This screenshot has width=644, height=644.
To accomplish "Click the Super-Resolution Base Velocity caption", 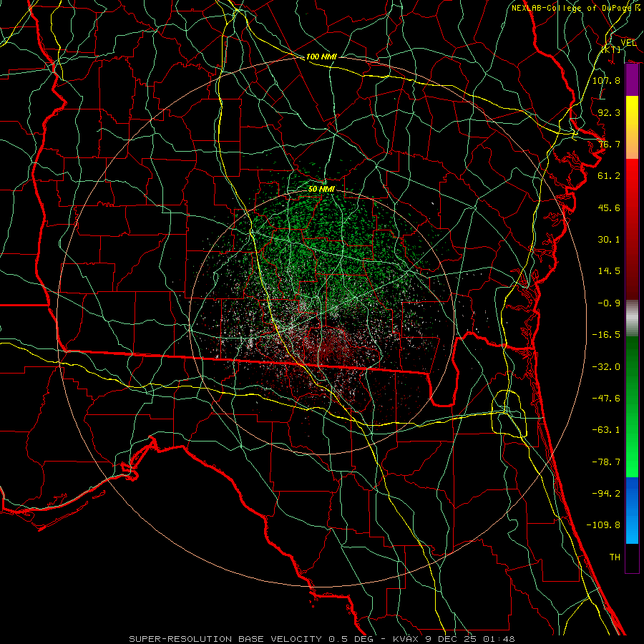I will 321,639.
